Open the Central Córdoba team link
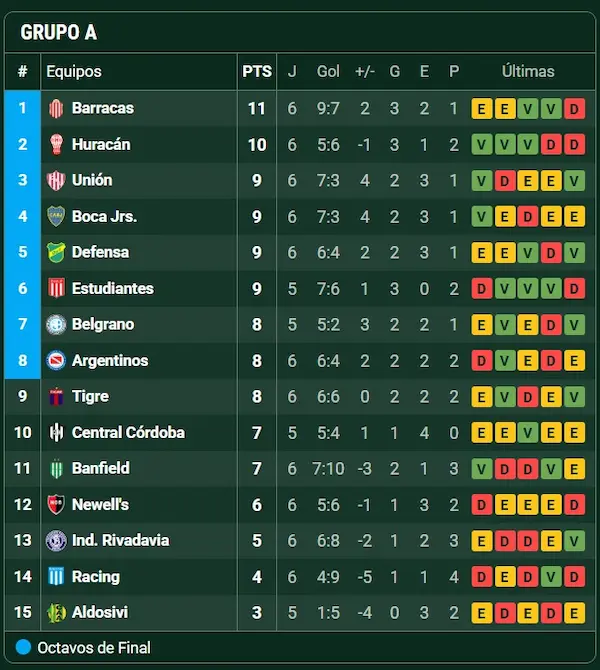600x670 pixels. (x=129, y=432)
